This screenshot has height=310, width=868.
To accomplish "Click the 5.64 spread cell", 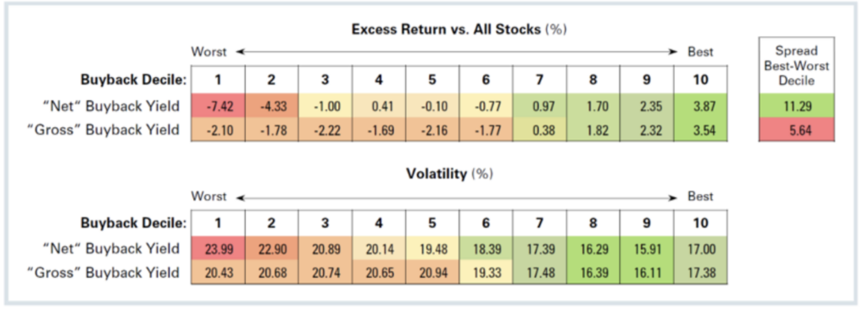I will point(797,130).
